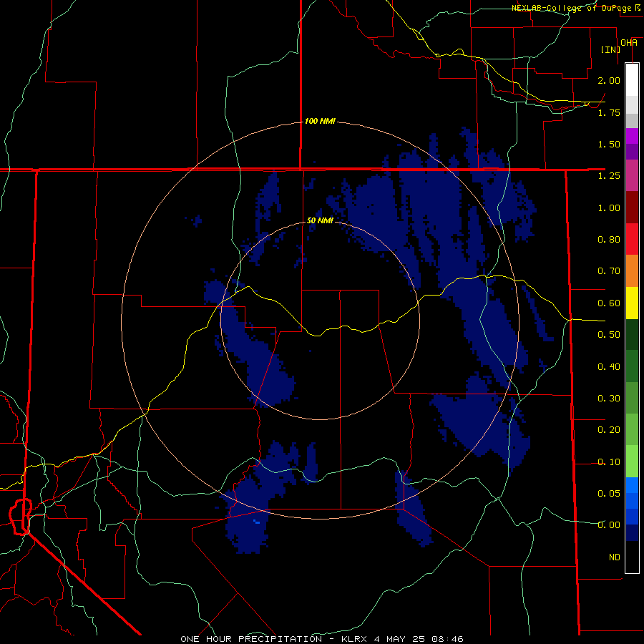Screen dimensions: 644x644
Task: Select the dark red swatch beside 1.00
Action: click(x=632, y=208)
